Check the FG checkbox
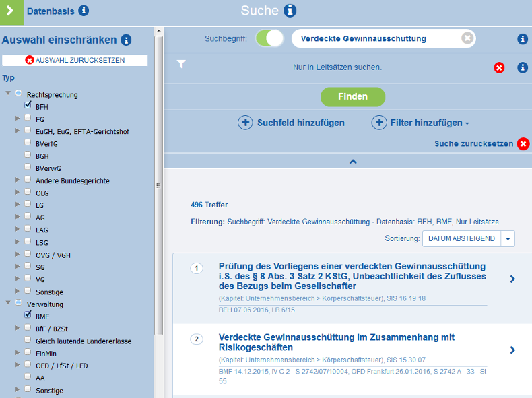This screenshot has width=532, height=398. (28, 118)
